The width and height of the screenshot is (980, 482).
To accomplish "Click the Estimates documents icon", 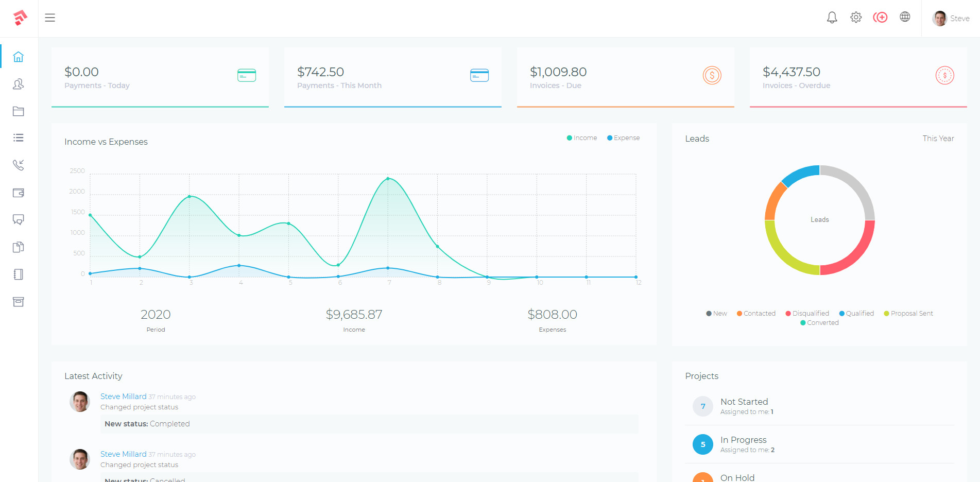I will click(19, 247).
